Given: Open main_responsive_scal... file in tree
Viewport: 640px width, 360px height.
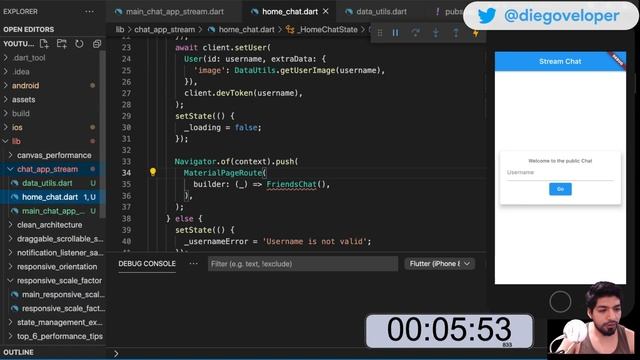Looking at the screenshot, I should (63, 294).
